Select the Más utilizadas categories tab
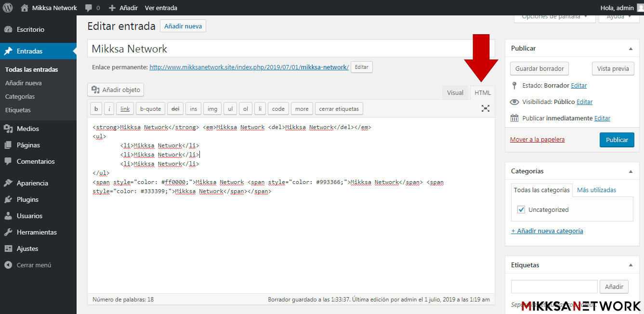Screen dimensions: 644x314 pyautogui.click(x=596, y=190)
